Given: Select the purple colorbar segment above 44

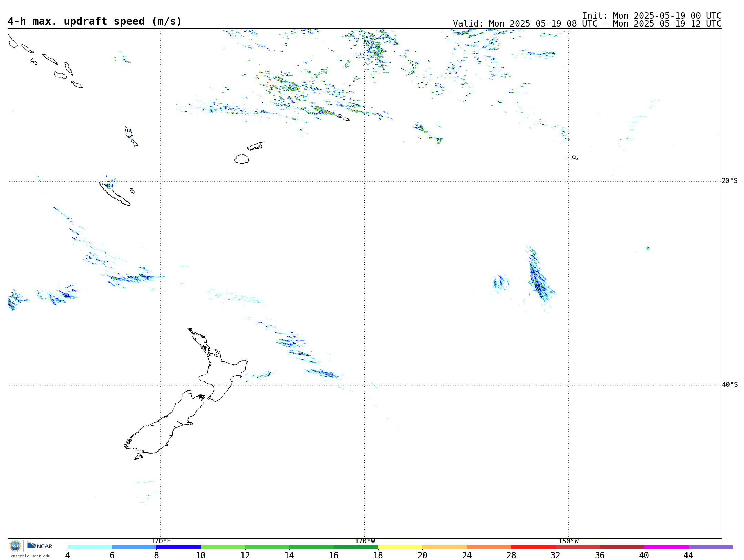Looking at the screenshot, I should (x=710, y=547).
